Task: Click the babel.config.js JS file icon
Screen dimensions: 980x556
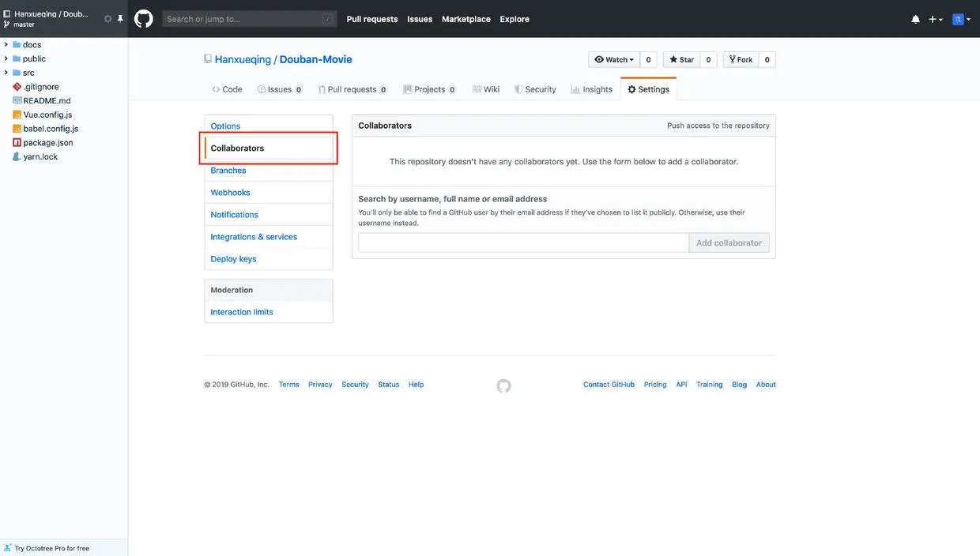Action: [17, 129]
